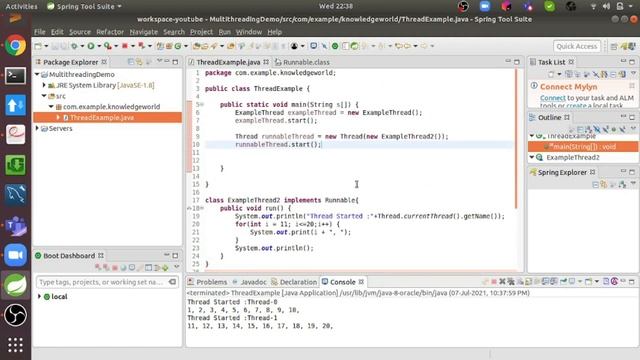
Task: Click the Debug bug icon in toolbar
Action: [74, 46]
